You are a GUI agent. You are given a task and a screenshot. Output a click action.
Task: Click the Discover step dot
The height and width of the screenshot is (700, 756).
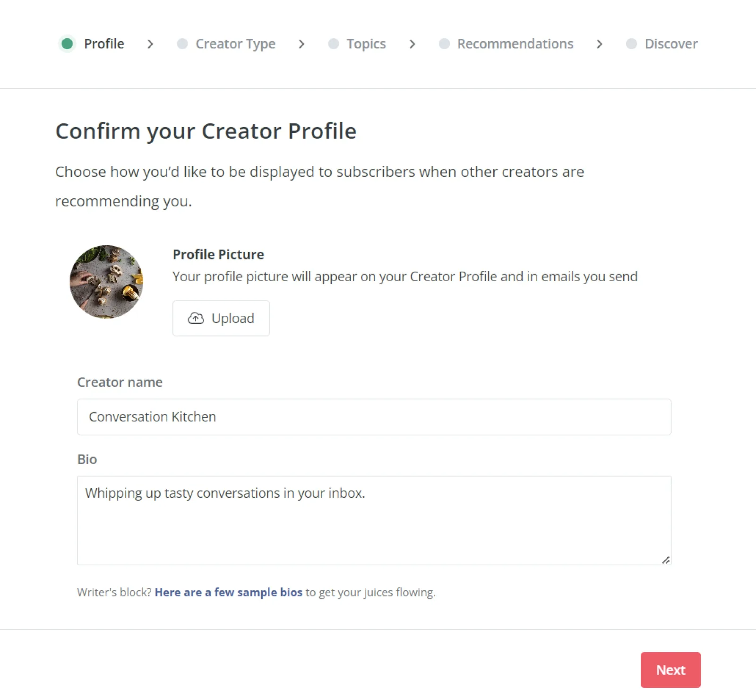tap(631, 44)
